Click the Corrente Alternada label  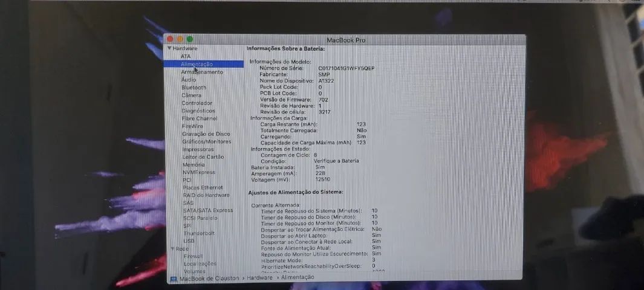[276, 205]
